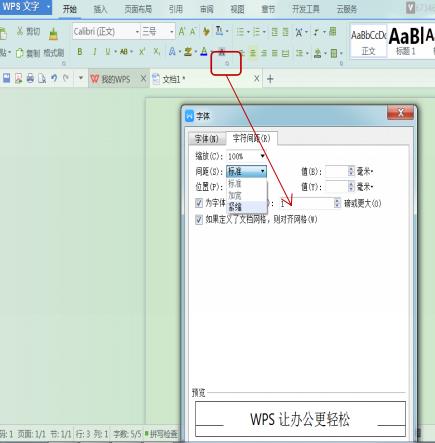The image size is (435, 443).
Task: Click the undo arrow icon
Action: (54, 78)
